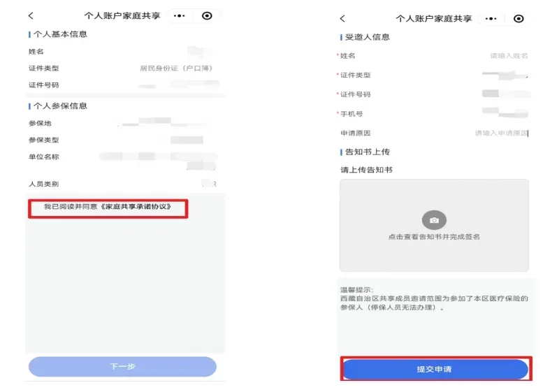Expand the invitee 证件类型 dropdown
Viewport: 543px width, 392px height.
click(434, 75)
